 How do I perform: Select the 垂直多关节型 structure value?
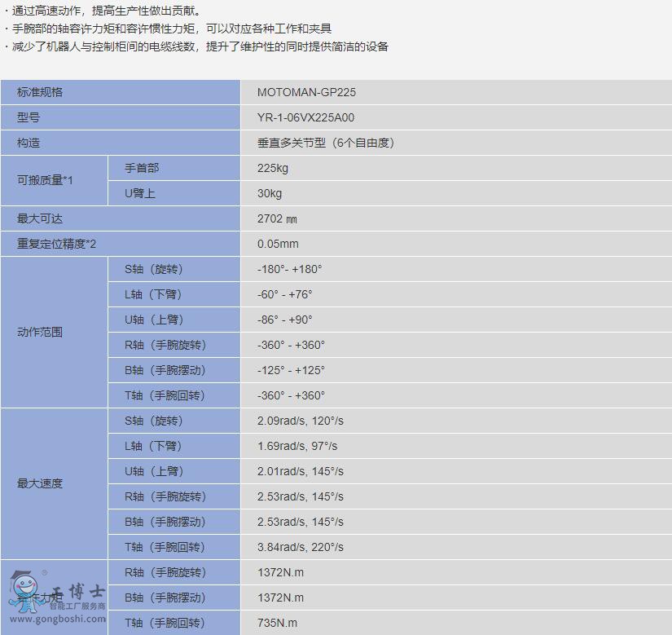point(325,143)
